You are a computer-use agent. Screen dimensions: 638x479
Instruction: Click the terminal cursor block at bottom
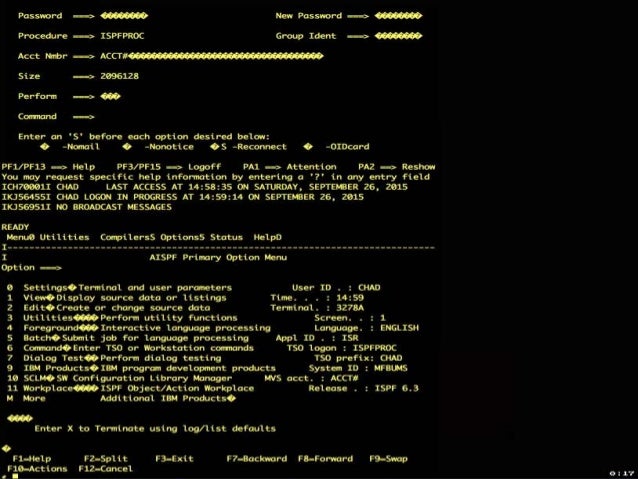pos(15,476)
